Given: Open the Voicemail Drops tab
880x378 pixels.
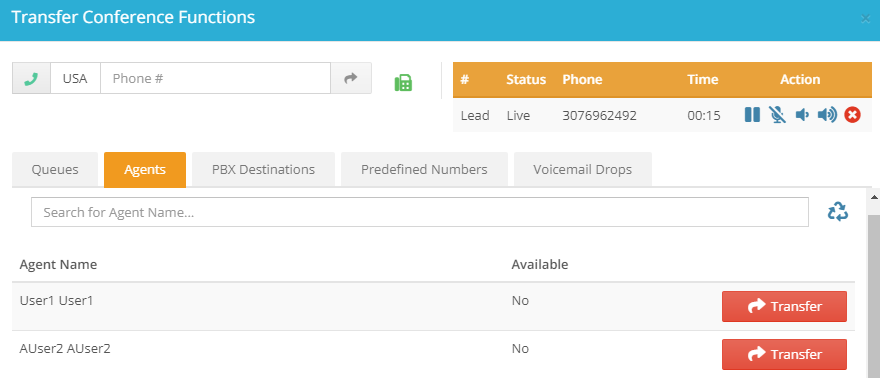Looking at the screenshot, I should tap(583, 169).
